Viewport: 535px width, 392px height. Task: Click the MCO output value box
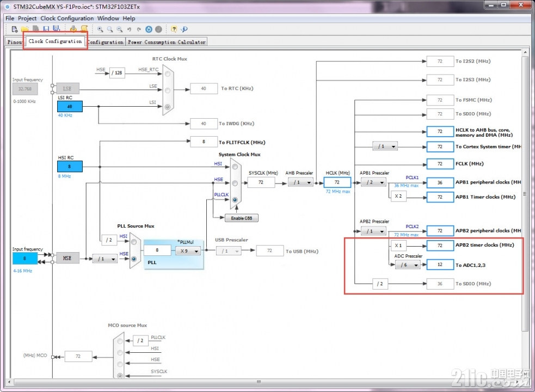coord(78,356)
